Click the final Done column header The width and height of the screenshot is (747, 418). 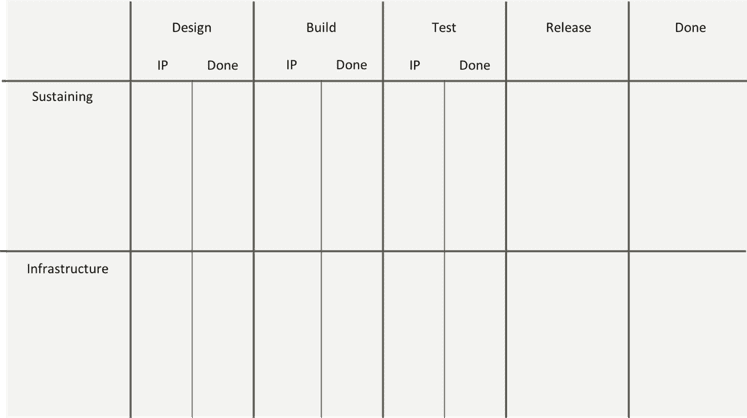pyautogui.click(x=690, y=28)
